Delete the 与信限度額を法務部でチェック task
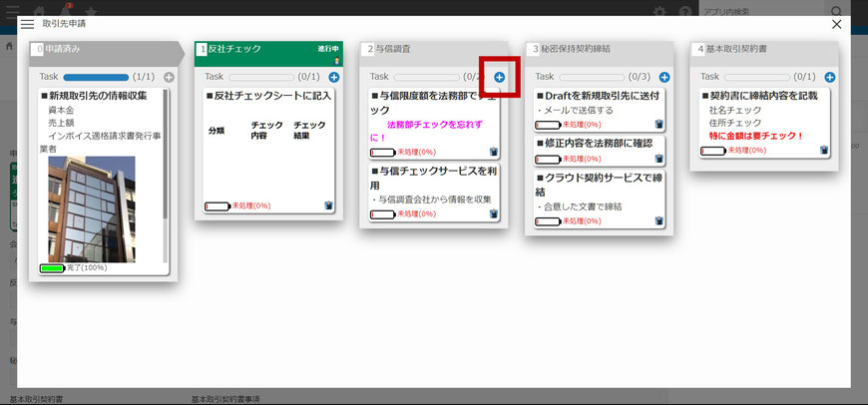868x405 pixels. [x=494, y=152]
